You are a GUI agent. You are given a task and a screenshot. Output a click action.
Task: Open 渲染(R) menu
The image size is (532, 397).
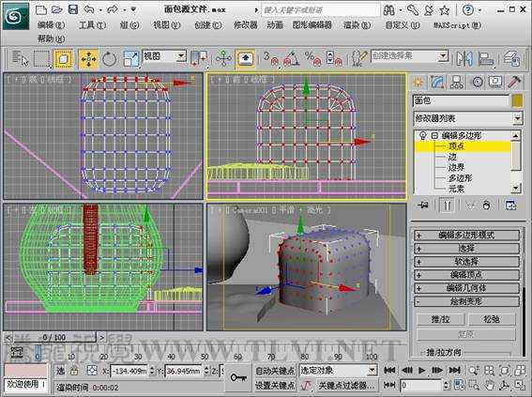coord(357,24)
